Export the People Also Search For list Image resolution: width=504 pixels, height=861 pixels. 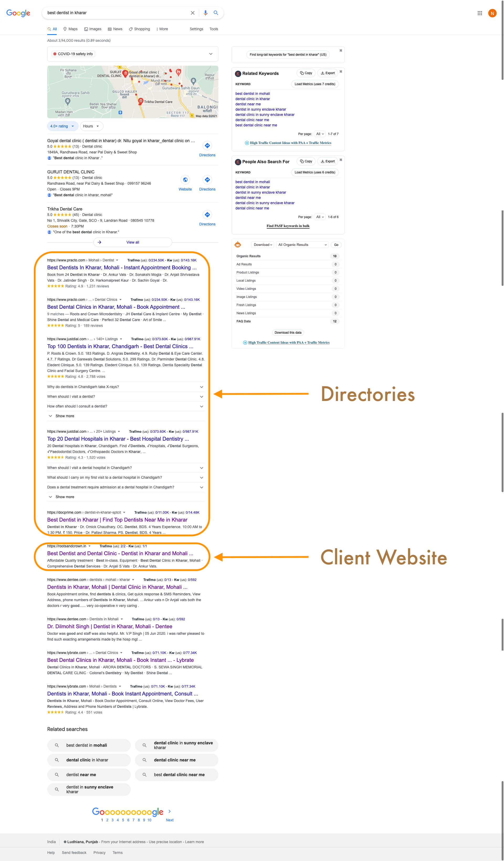[327, 161]
